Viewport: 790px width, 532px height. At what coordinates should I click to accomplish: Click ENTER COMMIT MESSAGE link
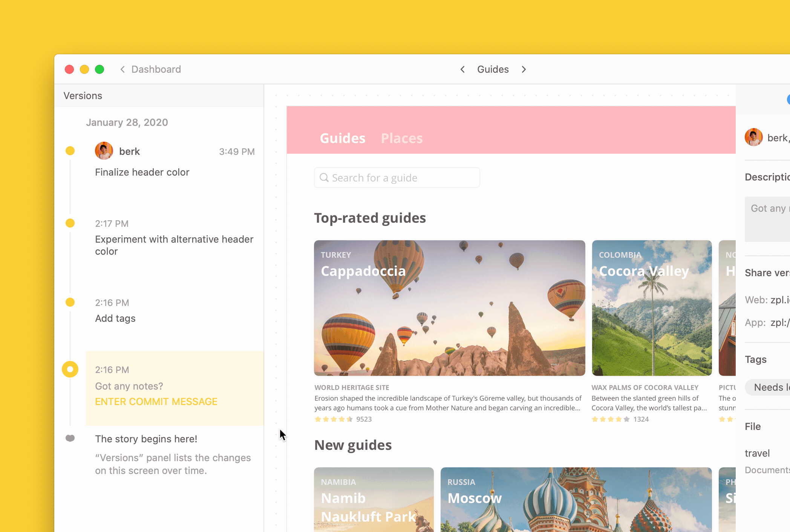click(x=156, y=402)
